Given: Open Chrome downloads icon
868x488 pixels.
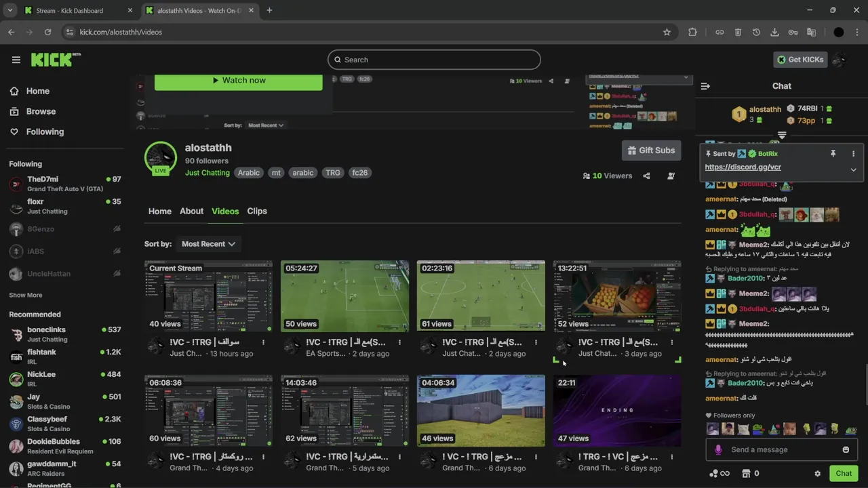Looking at the screenshot, I should pyautogui.click(x=774, y=32).
